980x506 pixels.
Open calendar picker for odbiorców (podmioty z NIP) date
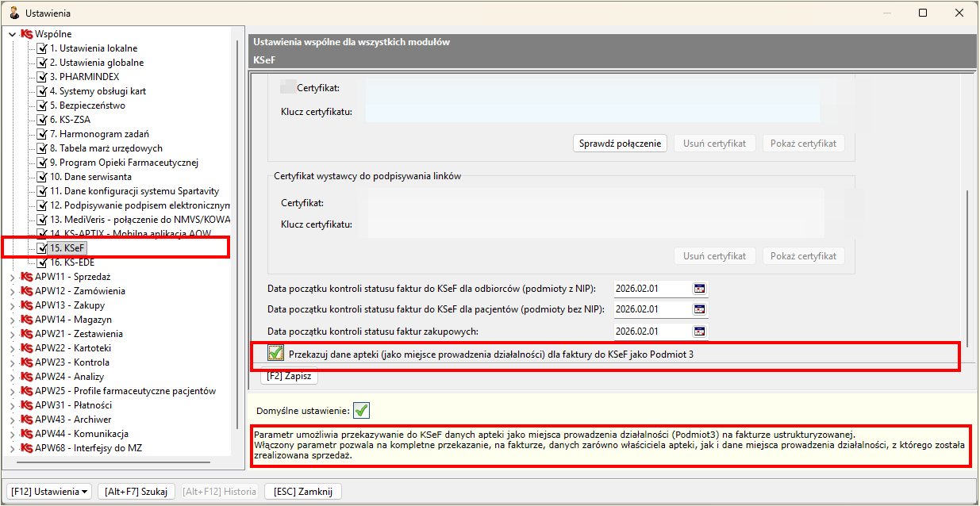pyautogui.click(x=700, y=288)
